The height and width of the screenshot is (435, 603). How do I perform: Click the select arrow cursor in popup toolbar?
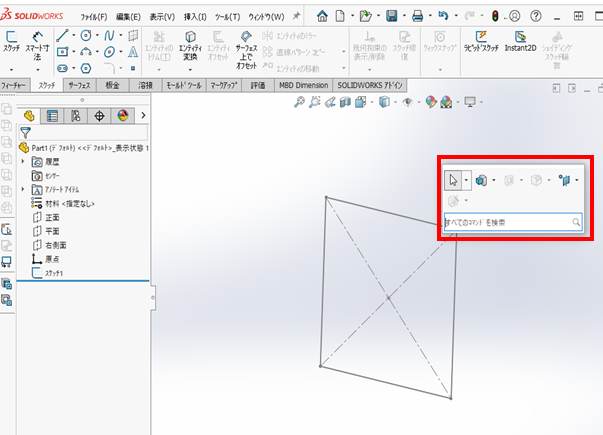pos(453,180)
